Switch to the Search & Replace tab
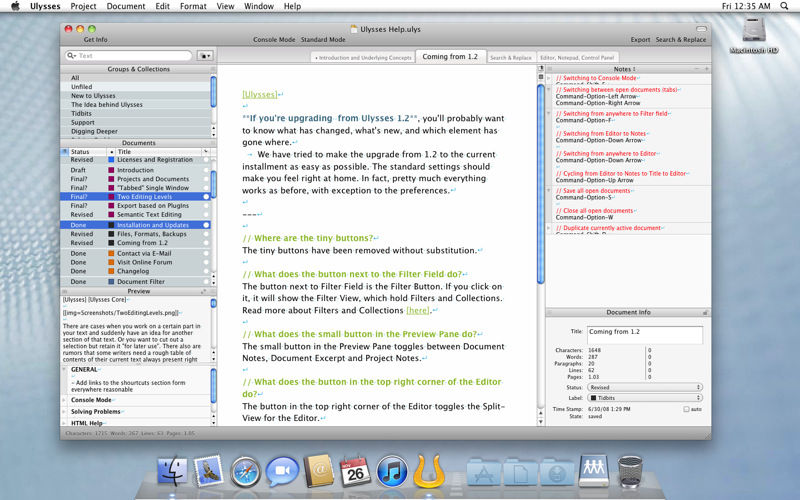Screen dimensions: 800x500 coord(511,58)
